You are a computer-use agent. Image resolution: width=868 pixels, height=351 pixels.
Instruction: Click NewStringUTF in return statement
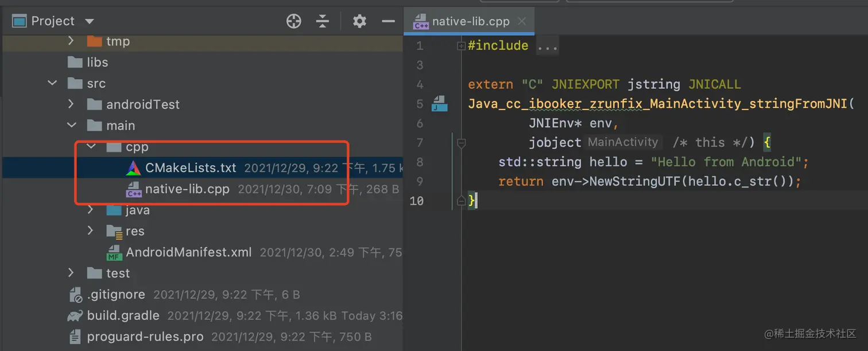point(626,181)
